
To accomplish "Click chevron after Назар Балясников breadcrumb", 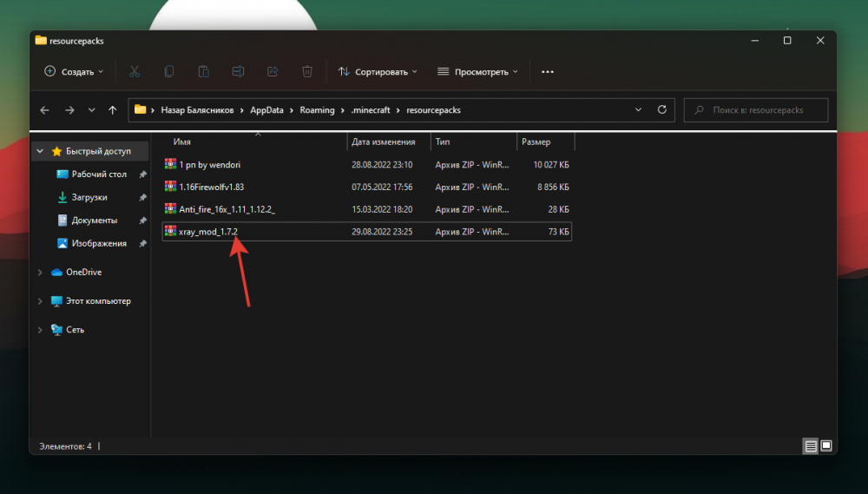I will [x=242, y=110].
